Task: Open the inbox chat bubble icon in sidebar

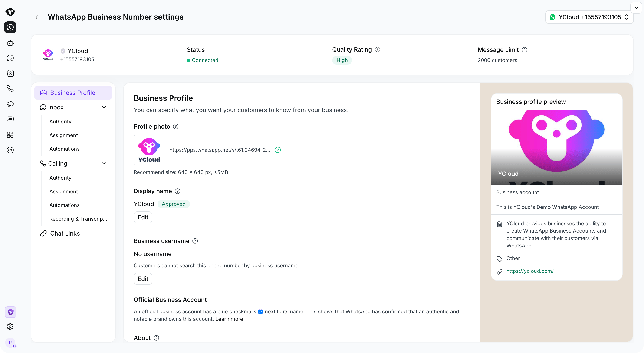Action: tap(10, 58)
